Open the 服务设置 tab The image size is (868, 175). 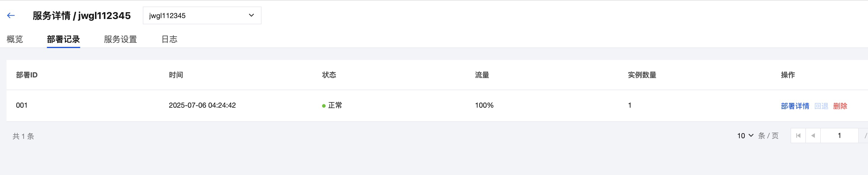[x=120, y=39]
